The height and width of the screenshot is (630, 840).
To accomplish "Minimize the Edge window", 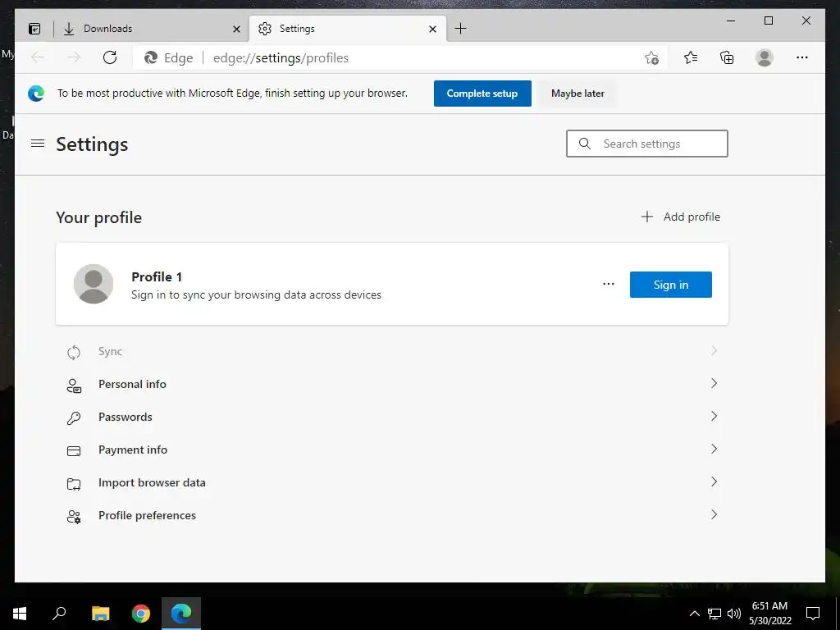I will click(731, 21).
